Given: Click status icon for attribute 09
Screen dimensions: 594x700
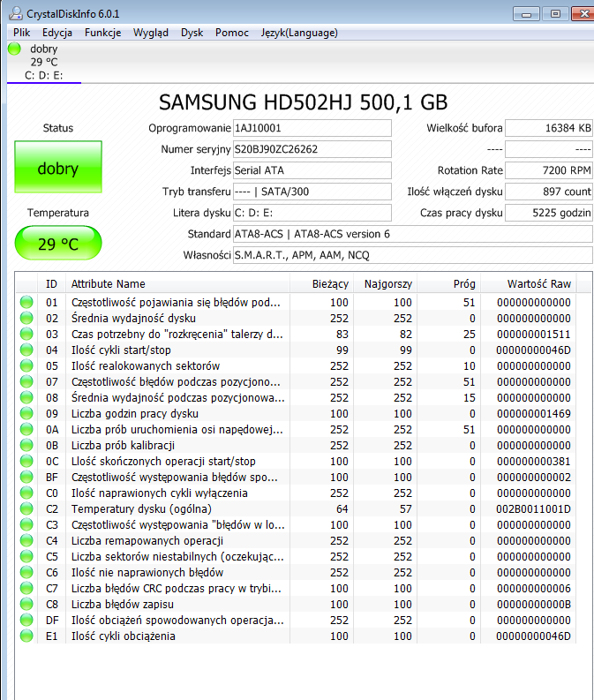Looking at the screenshot, I should (x=26, y=413).
